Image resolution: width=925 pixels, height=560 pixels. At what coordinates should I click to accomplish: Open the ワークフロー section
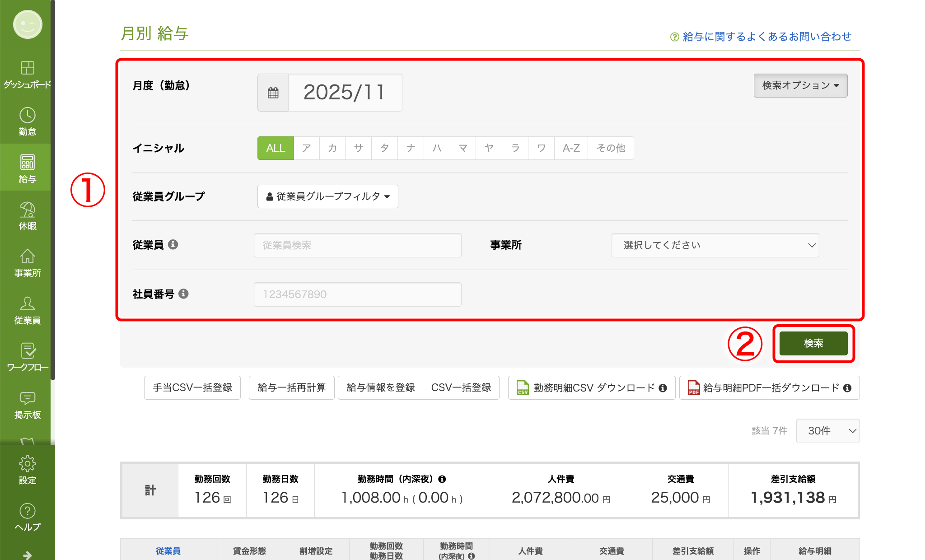tap(27, 357)
